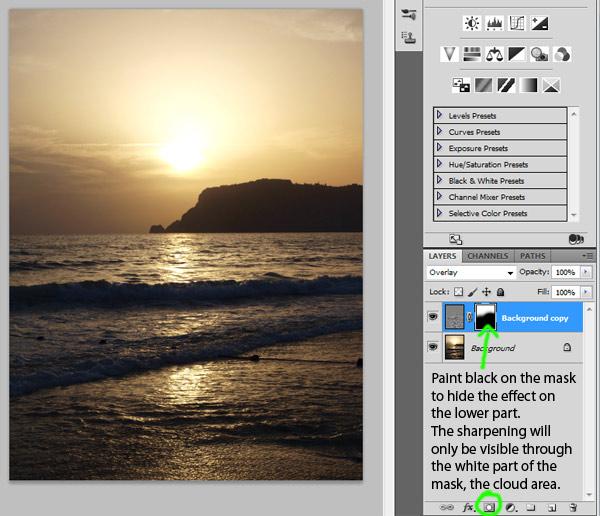
Task: Hide the Background copy layer
Action: [433, 317]
